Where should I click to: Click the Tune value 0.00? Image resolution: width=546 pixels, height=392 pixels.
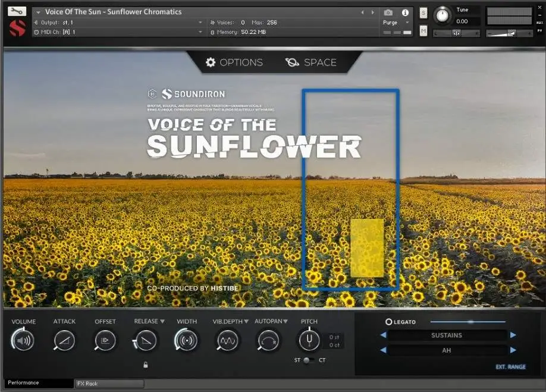(462, 21)
